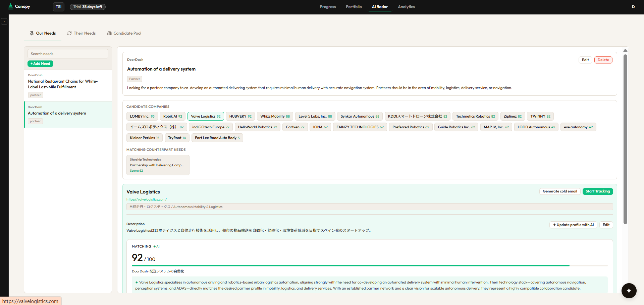Image resolution: width=644 pixels, height=305 pixels.
Task: Open the sparkle AI assistant button
Action: (x=629, y=291)
